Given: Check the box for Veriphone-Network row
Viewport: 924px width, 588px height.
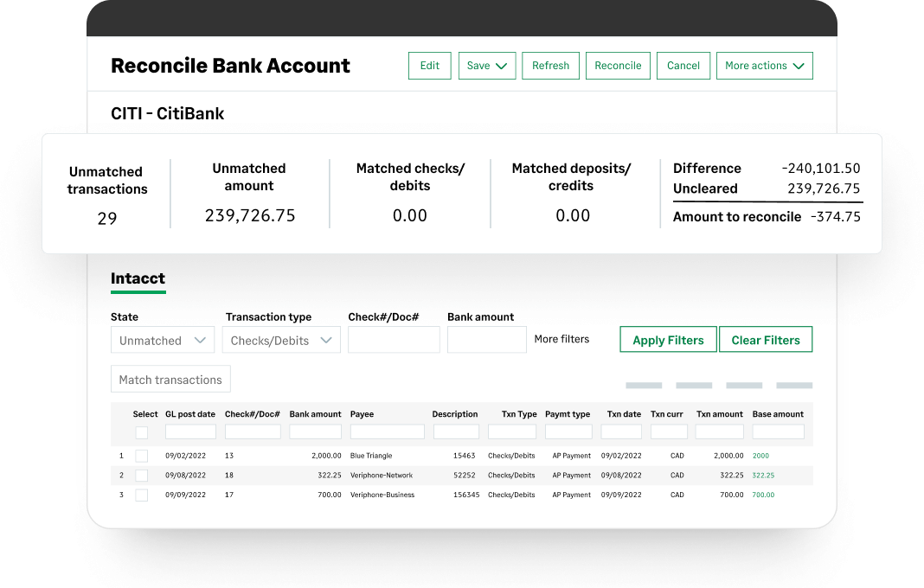Looking at the screenshot, I should [141, 476].
